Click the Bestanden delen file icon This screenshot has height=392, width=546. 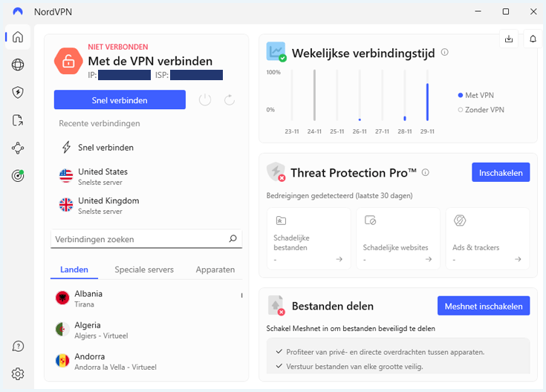point(276,306)
